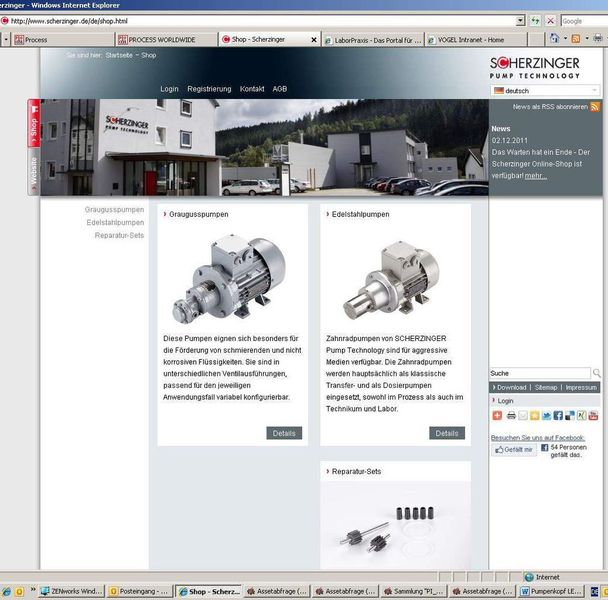608x600 pixels.
Task: Click the Twitter bird share icon
Action: pyautogui.click(x=546, y=415)
